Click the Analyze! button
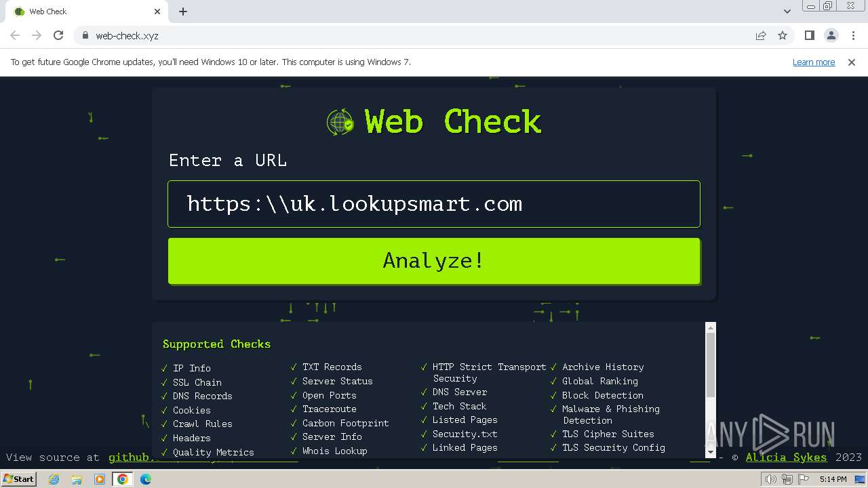Viewport: 868px width, 488px height. [x=434, y=260]
